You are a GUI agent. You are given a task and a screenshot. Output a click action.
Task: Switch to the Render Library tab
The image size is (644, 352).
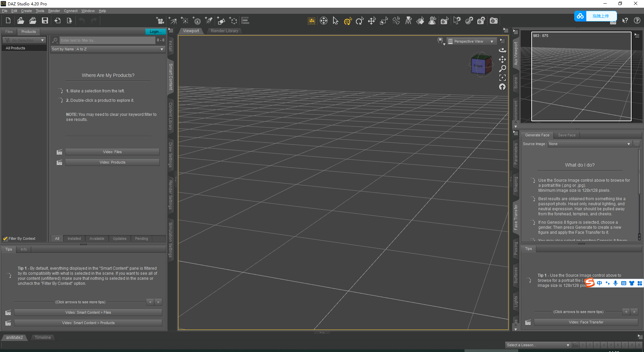[x=224, y=31]
